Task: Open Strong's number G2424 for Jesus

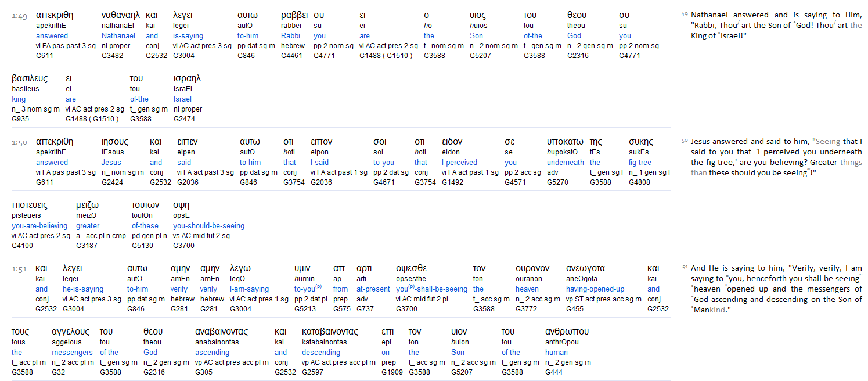Action: click(x=114, y=182)
